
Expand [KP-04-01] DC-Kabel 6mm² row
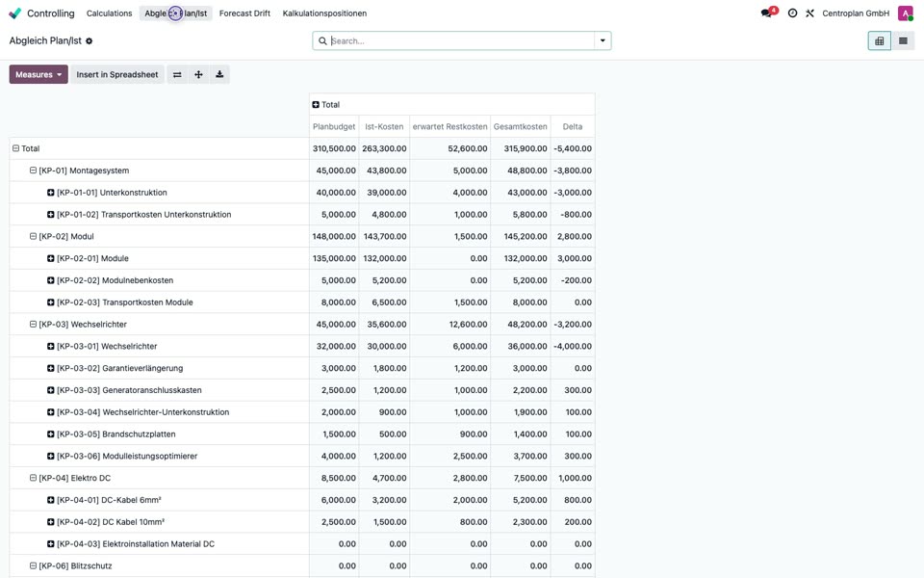(159, 500)
